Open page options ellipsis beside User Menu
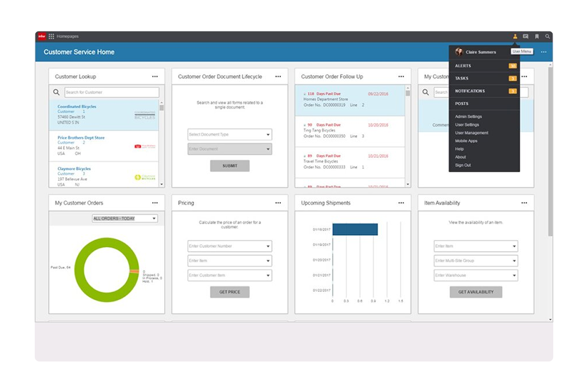 point(544,52)
